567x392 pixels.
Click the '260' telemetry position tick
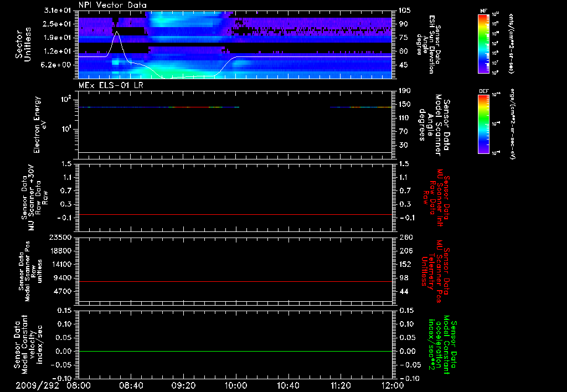click(x=405, y=237)
